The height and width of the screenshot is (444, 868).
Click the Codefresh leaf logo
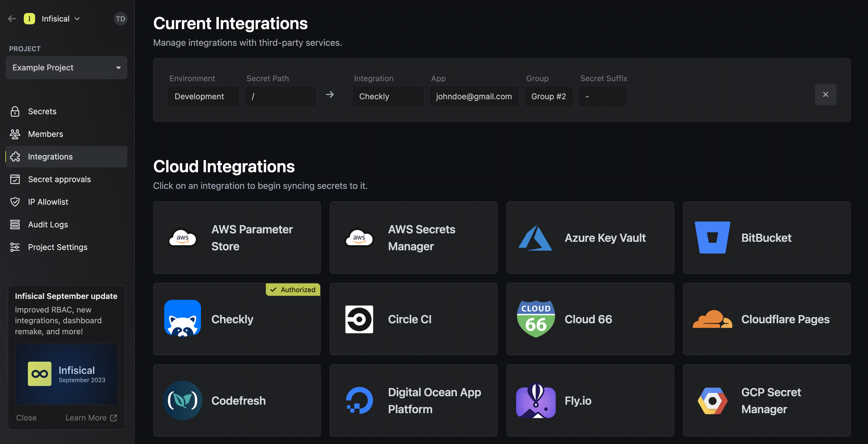coord(182,400)
